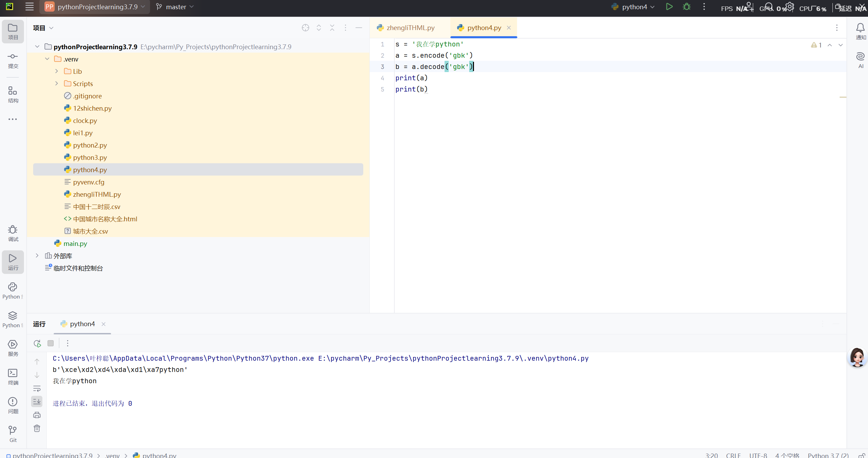The width and height of the screenshot is (868, 458).
Task: Click the warning indicator in editor
Action: point(816,45)
